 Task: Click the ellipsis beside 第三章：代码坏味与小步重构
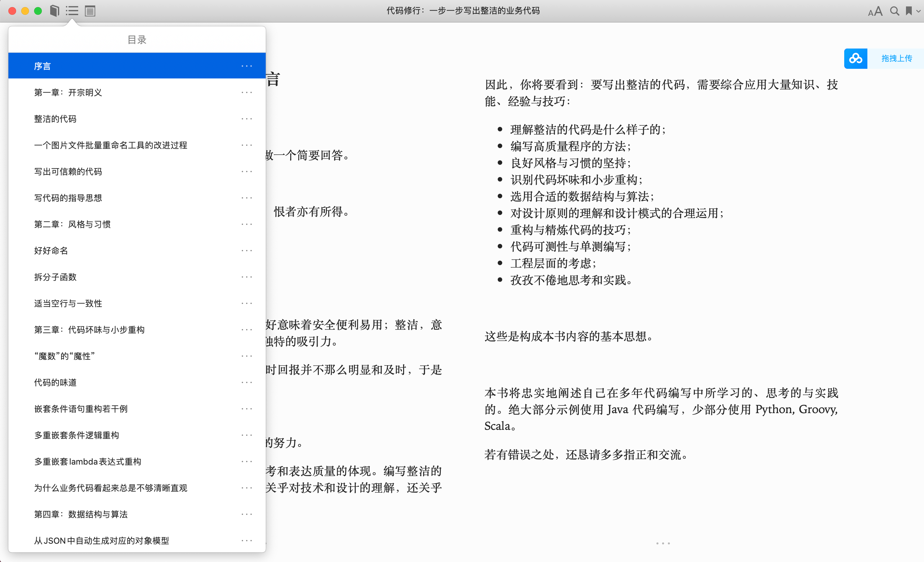click(247, 329)
